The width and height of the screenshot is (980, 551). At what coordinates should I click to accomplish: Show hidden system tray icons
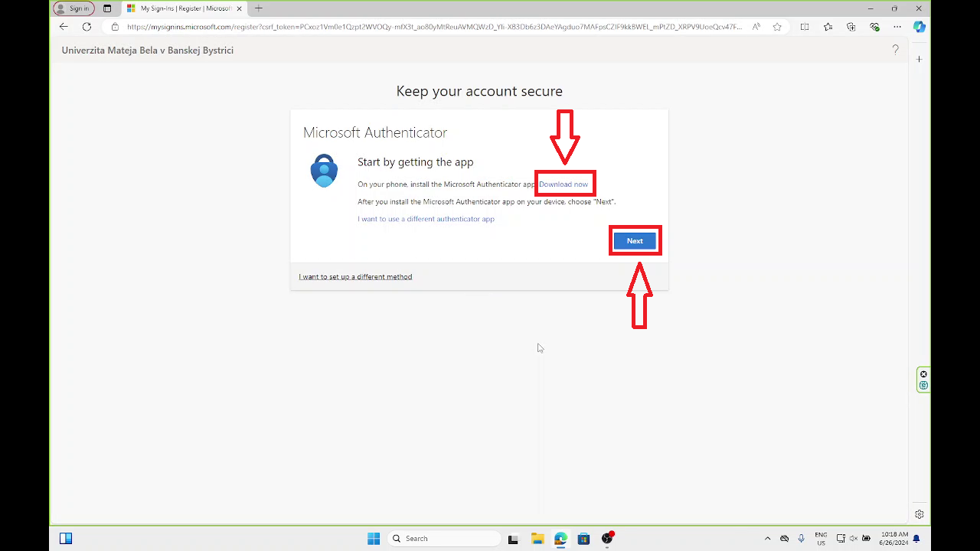768,539
